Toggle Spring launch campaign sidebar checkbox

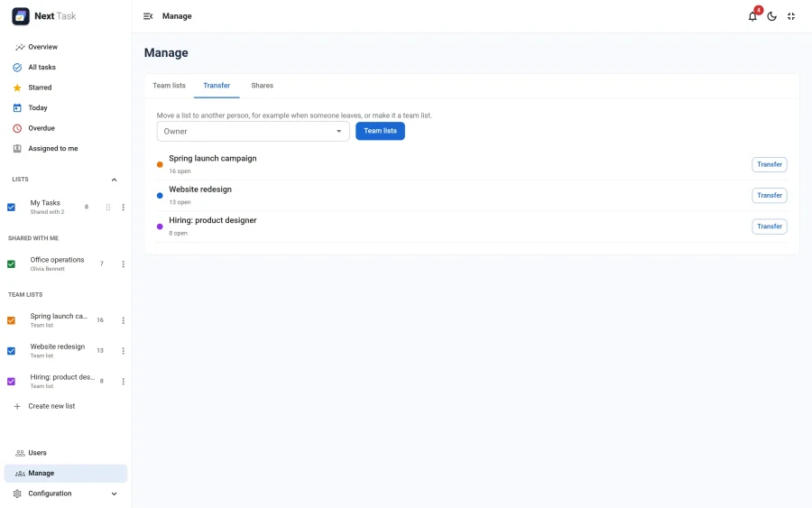click(x=11, y=320)
